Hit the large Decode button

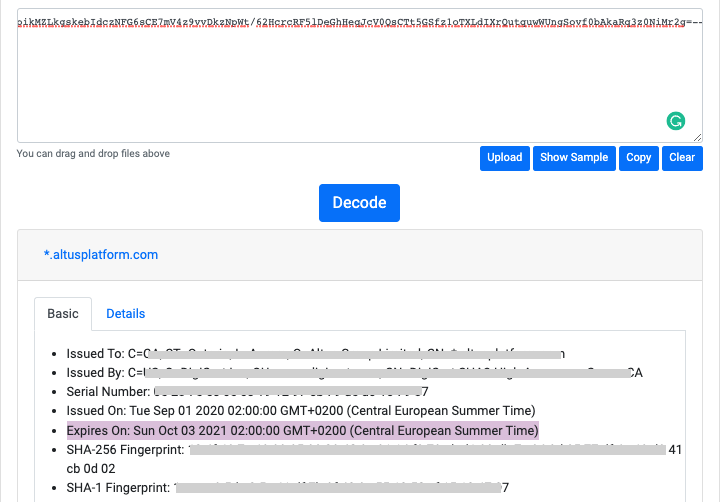point(359,202)
